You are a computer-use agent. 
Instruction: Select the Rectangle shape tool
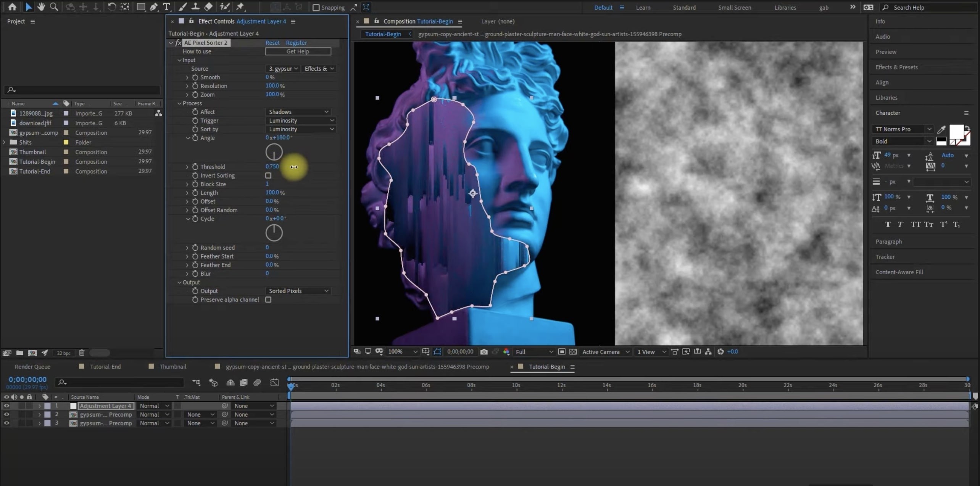click(x=141, y=7)
